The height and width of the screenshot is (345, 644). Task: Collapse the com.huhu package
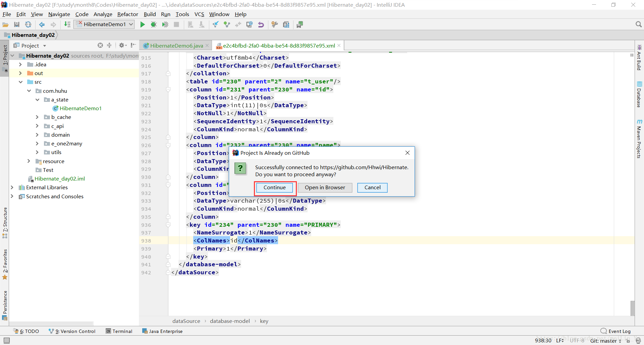pyautogui.click(x=29, y=91)
